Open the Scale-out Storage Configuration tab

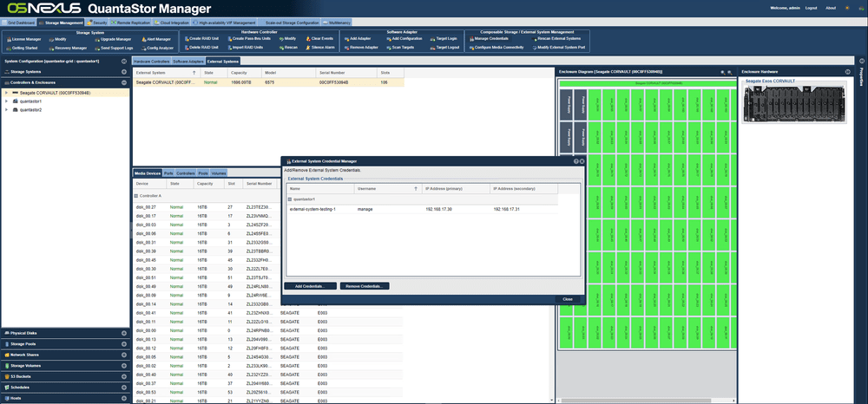(290, 23)
